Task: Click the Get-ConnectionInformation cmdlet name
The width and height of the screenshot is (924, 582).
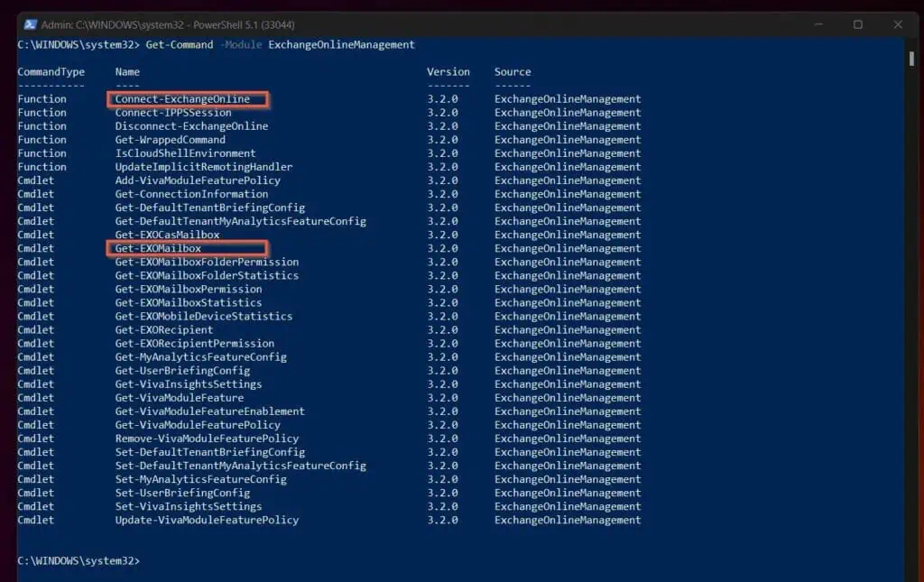Action: [191, 194]
